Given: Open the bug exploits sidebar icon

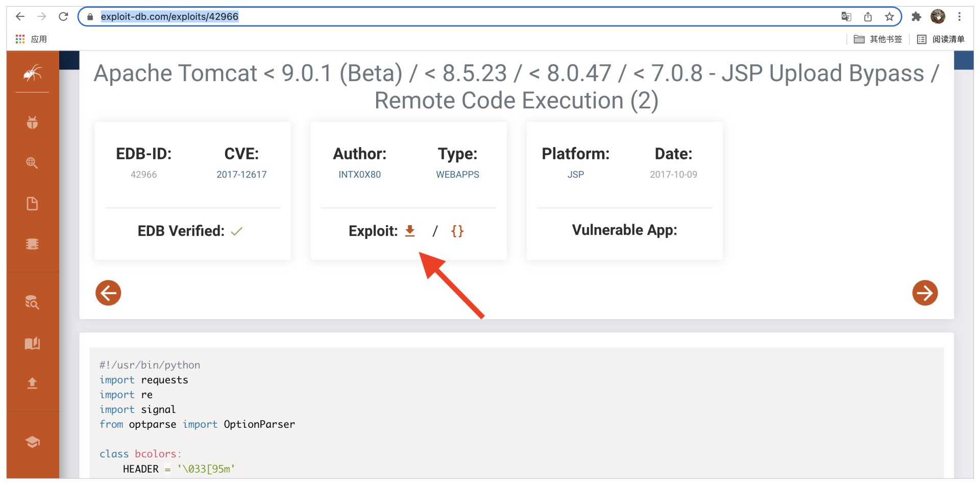Looking at the screenshot, I should pos(32,123).
